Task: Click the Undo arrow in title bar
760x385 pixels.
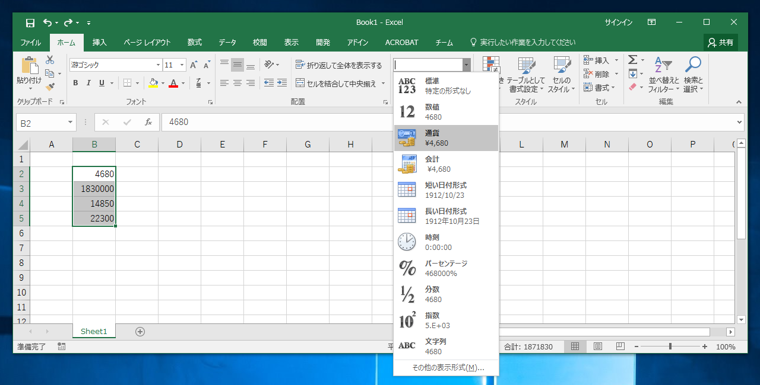Action: pos(48,22)
